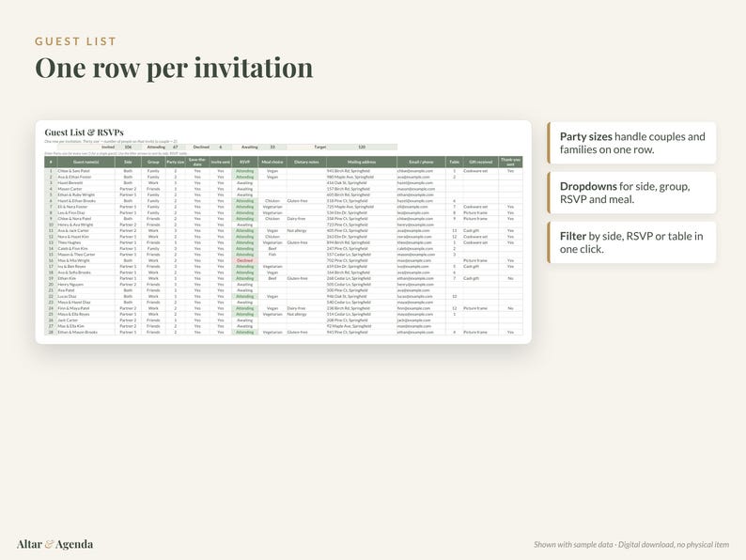Select the 'Table' column header
Screen dimensions: 746x560
click(x=455, y=162)
